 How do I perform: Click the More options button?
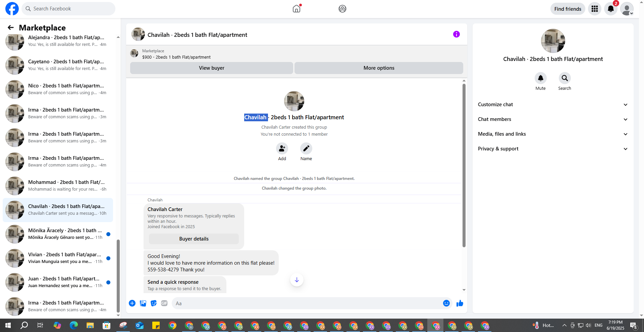[x=379, y=68]
